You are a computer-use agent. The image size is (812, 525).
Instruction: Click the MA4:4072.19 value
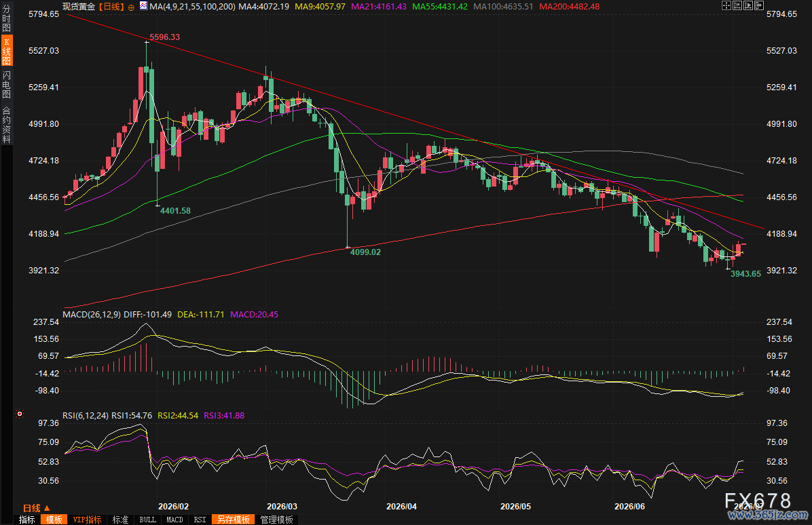263,7
